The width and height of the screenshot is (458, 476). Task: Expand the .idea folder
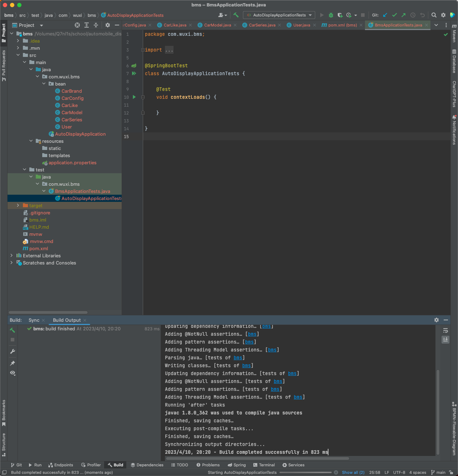pyautogui.click(x=18, y=41)
